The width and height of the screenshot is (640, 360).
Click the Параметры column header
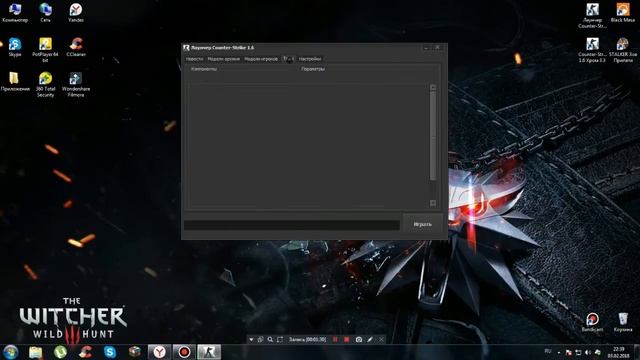(x=313, y=69)
